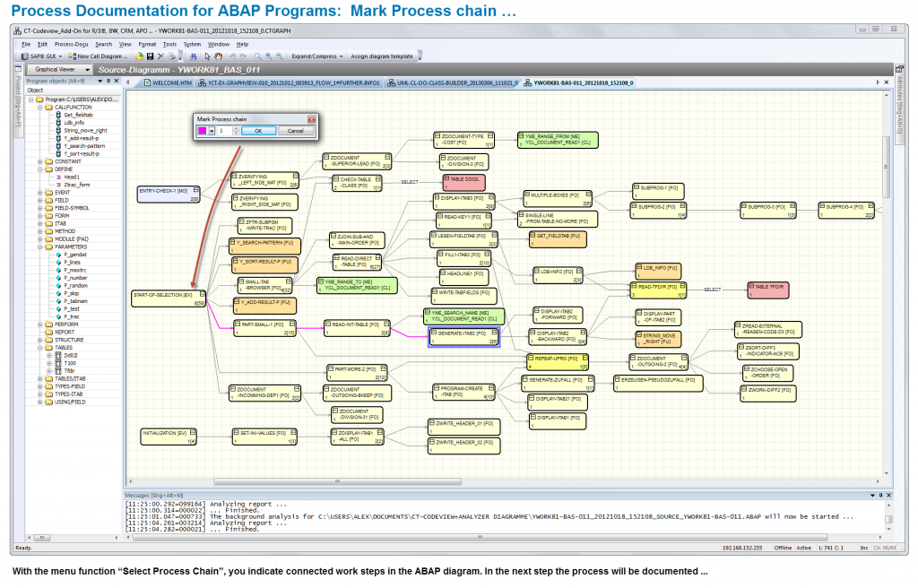This screenshot has height=588, width=918.
Task: Select the hand pan tool
Action: click(x=217, y=56)
